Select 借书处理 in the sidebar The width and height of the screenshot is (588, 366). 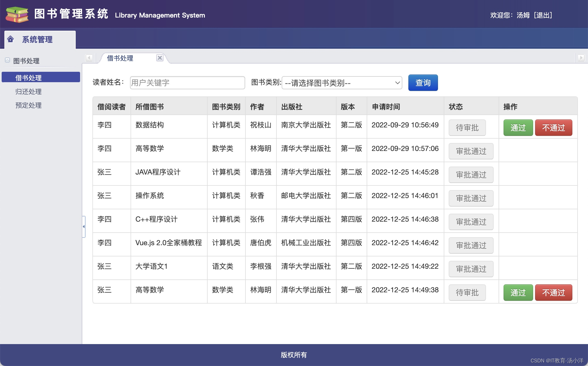[x=41, y=78]
